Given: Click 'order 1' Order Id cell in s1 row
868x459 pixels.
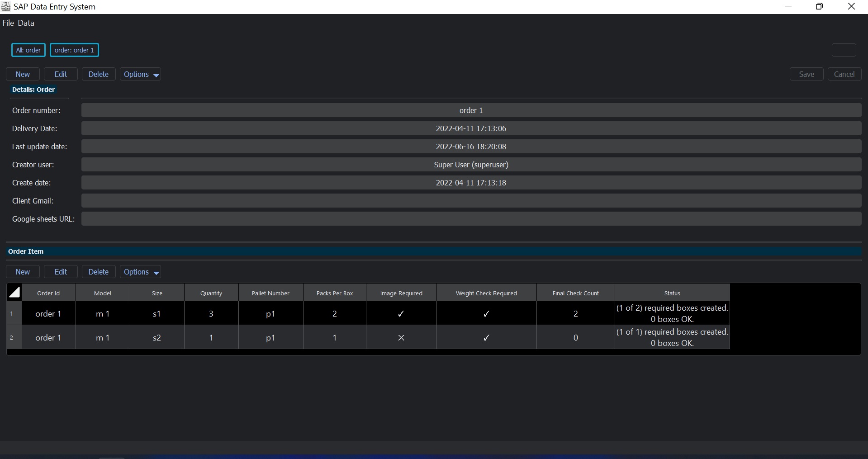Looking at the screenshot, I should pyautogui.click(x=48, y=313).
